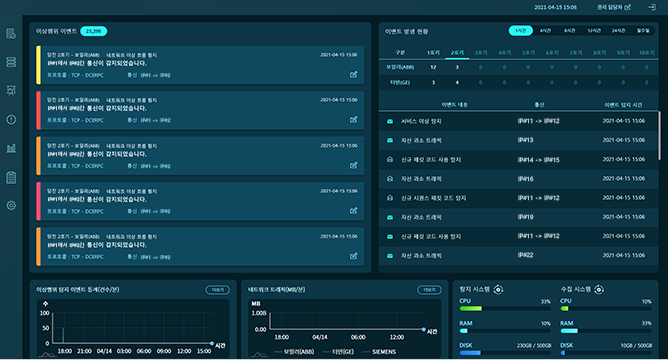
Task: Click the 이벤트 내용 column header
Action: click(x=455, y=105)
